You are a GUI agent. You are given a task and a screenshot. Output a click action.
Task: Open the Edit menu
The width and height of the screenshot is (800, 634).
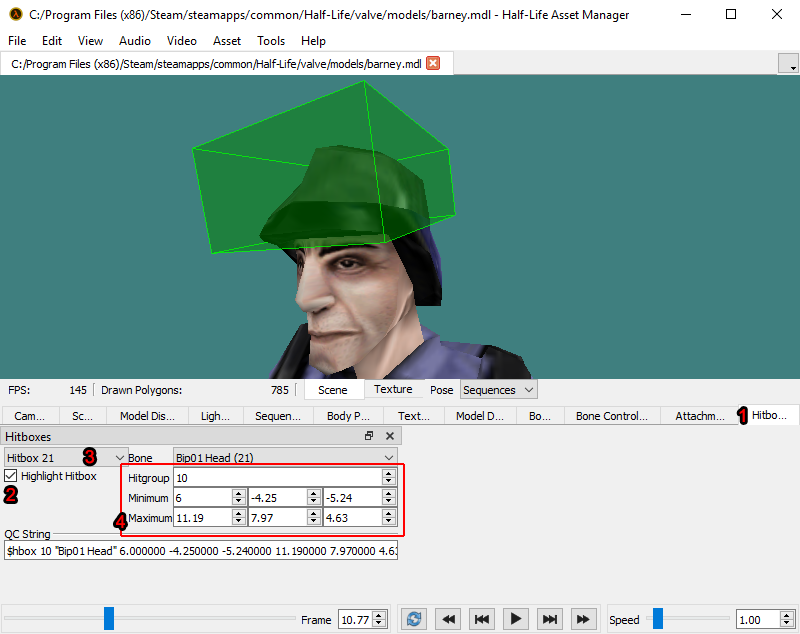(52, 41)
